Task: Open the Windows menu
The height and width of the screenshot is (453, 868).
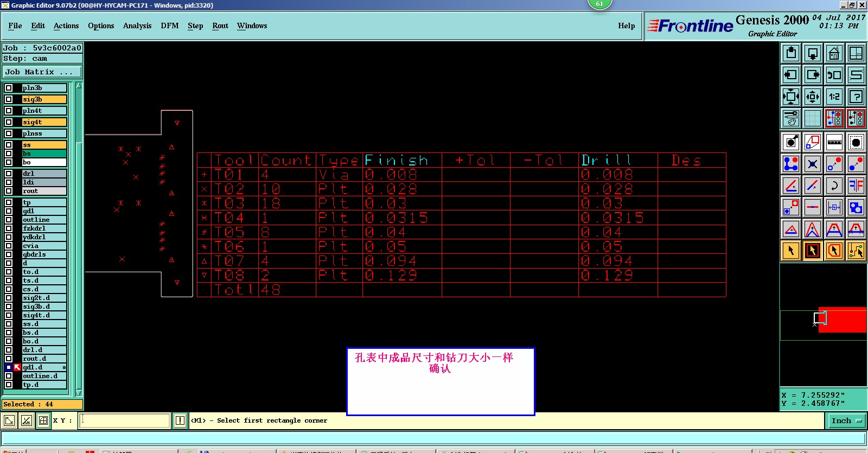Action: click(252, 25)
